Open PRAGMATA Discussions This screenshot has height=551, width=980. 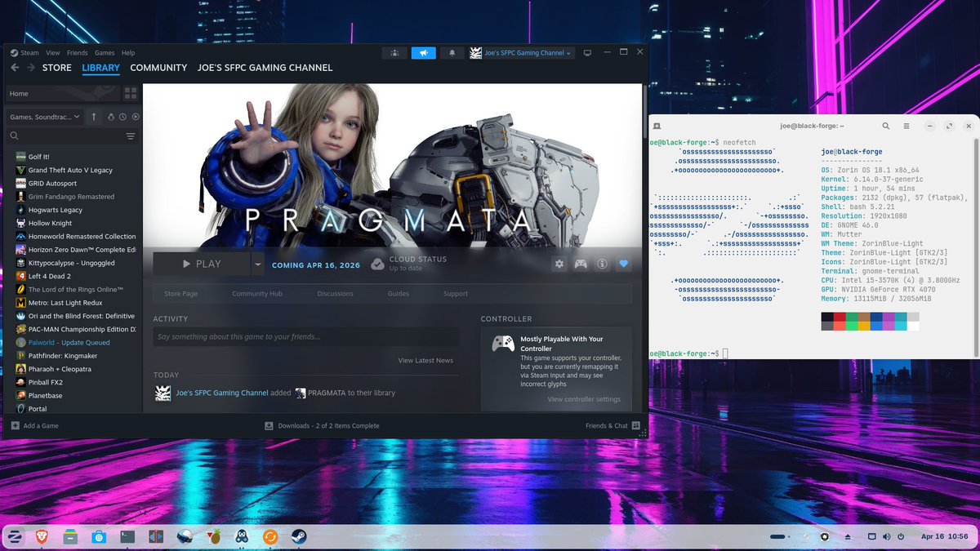335,294
